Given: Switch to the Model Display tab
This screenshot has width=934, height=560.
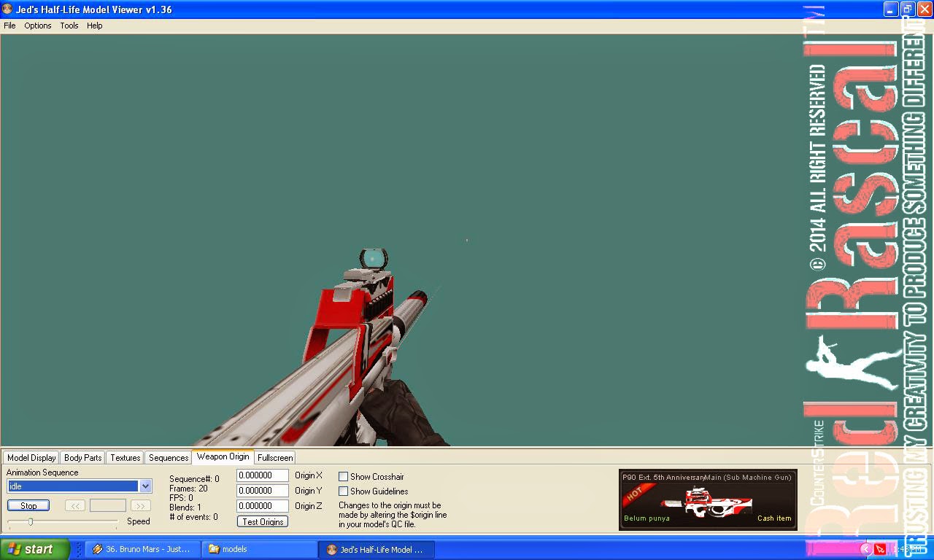Looking at the screenshot, I should click(x=31, y=458).
